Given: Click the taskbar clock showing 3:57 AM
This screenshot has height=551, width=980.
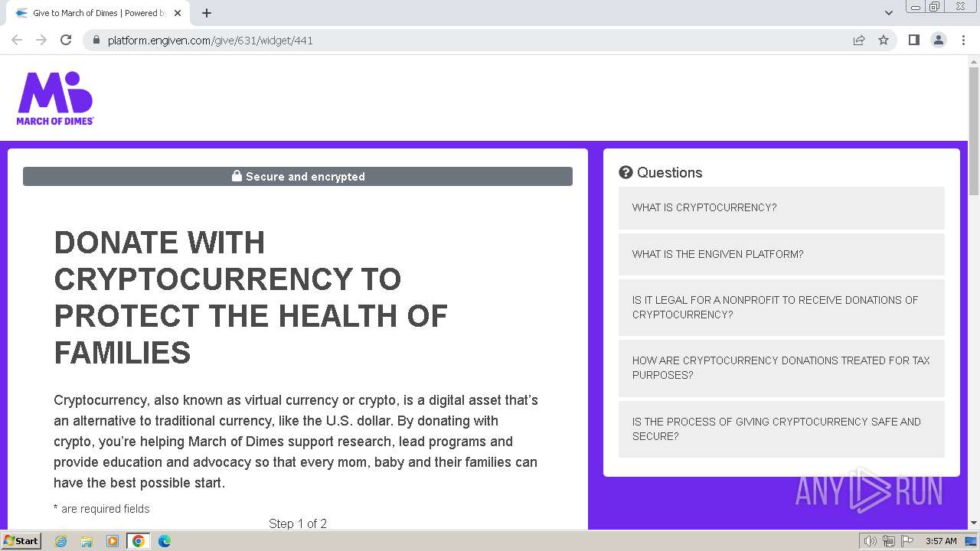Looking at the screenshot, I should click(x=941, y=541).
